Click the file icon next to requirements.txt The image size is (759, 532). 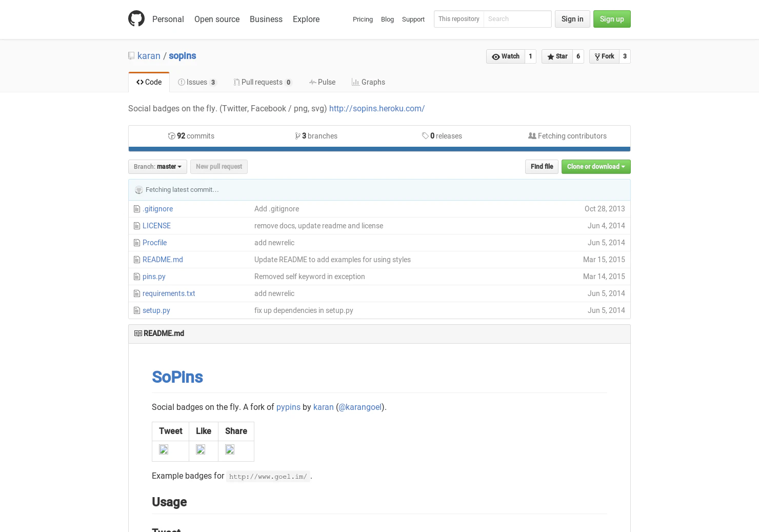(137, 293)
